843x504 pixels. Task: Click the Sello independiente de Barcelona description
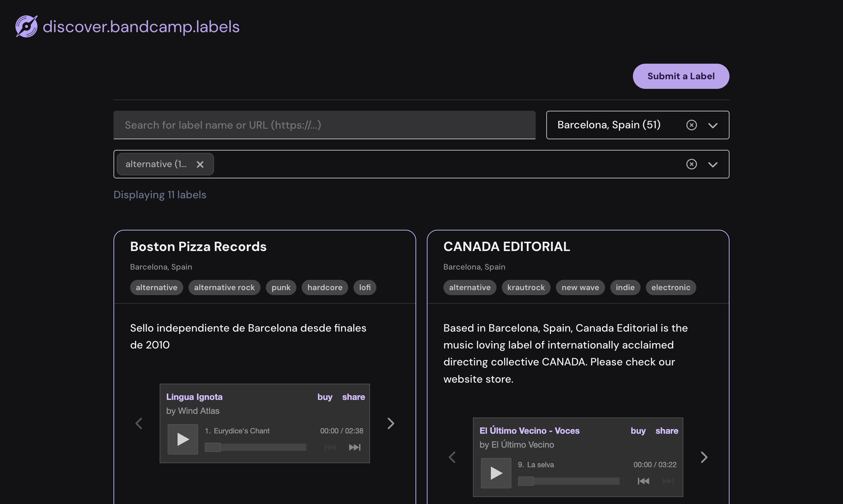pos(248,336)
